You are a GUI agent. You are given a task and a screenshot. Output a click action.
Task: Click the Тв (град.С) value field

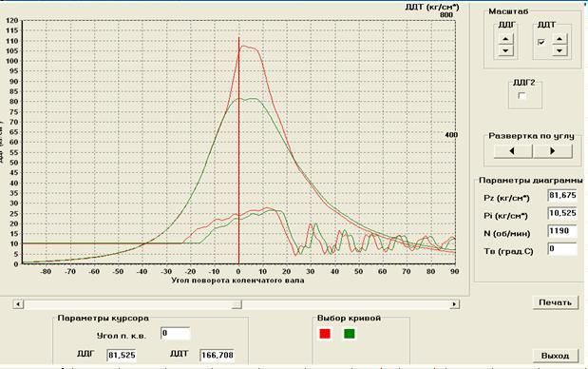point(562,249)
